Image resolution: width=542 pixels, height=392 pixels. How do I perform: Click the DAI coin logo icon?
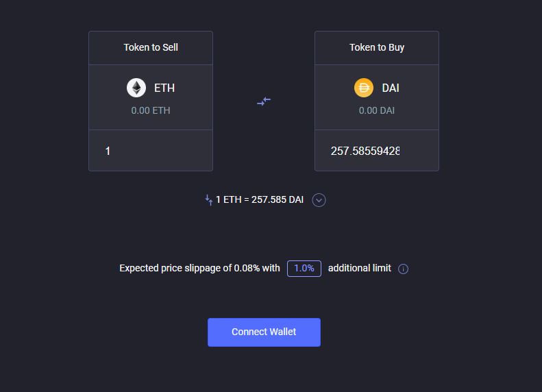click(364, 88)
